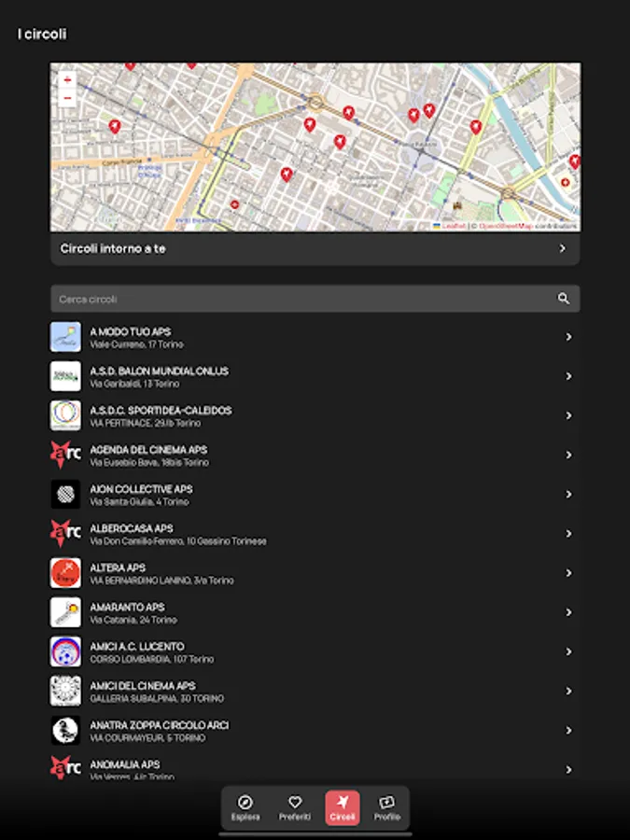Tap the AMICI DEL CINEMA APS logo
The image size is (630, 840).
tap(65, 691)
